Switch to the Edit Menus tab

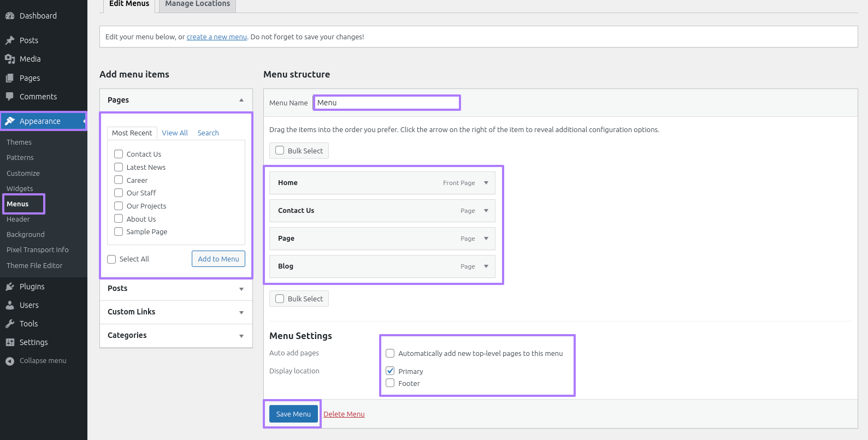pyautogui.click(x=129, y=4)
